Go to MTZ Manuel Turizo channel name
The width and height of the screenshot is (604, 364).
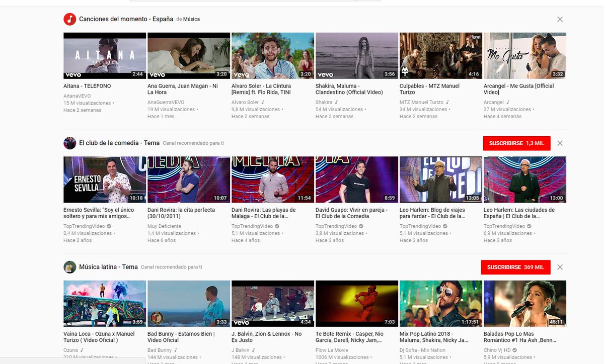tap(422, 102)
